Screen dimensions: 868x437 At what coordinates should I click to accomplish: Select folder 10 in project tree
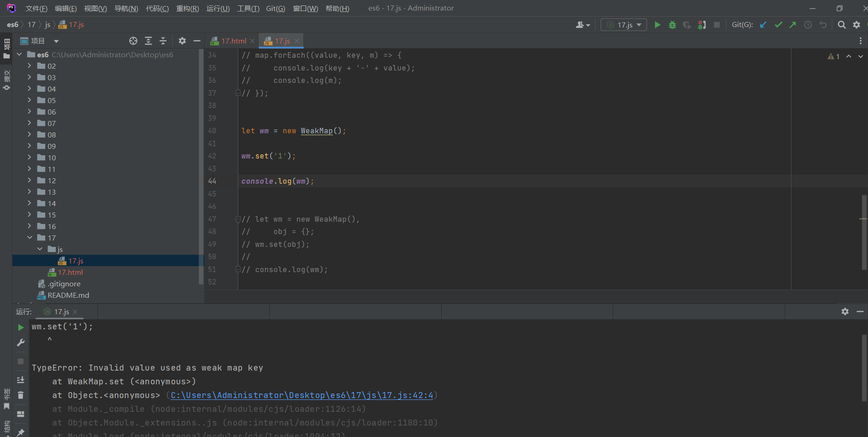tap(52, 158)
